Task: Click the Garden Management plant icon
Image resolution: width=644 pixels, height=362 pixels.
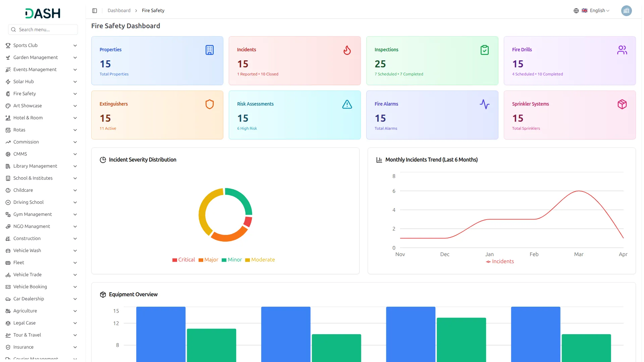Action: click(x=8, y=58)
